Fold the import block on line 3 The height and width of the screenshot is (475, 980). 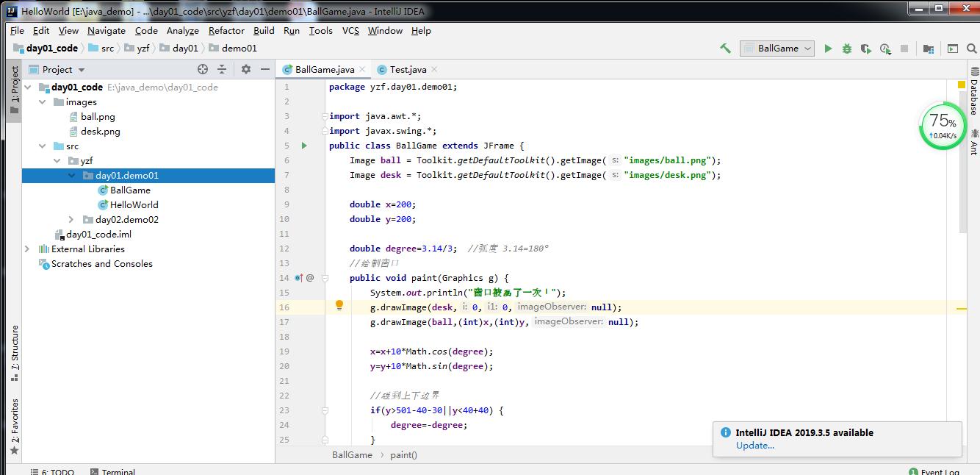324,116
